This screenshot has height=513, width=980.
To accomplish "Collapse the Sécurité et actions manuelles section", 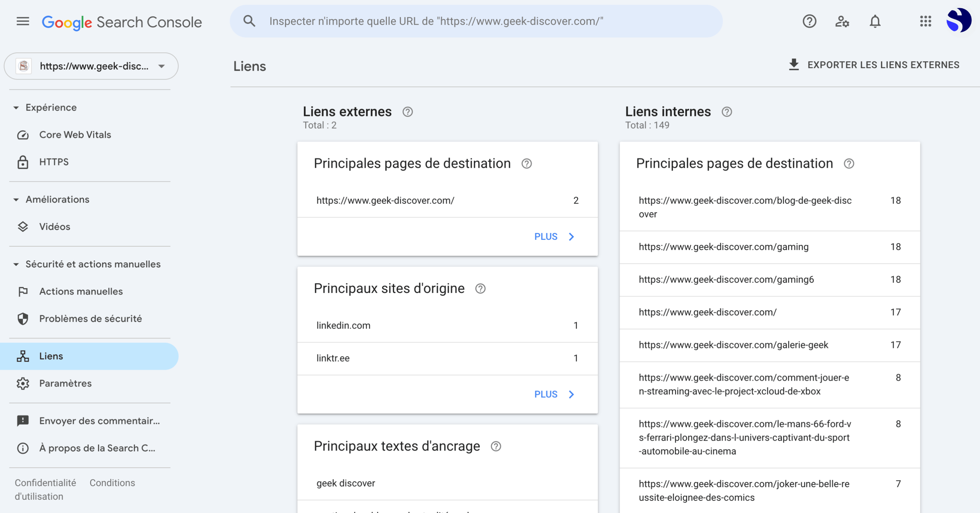I will [15, 264].
